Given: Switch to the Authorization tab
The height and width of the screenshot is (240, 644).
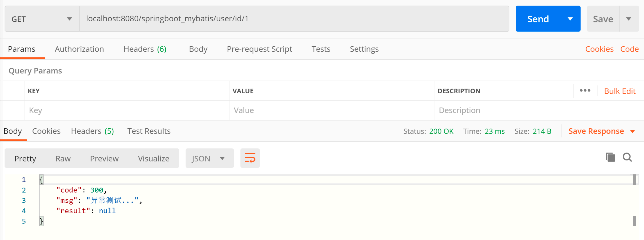Looking at the screenshot, I should pyautogui.click(x=79, y=49).
